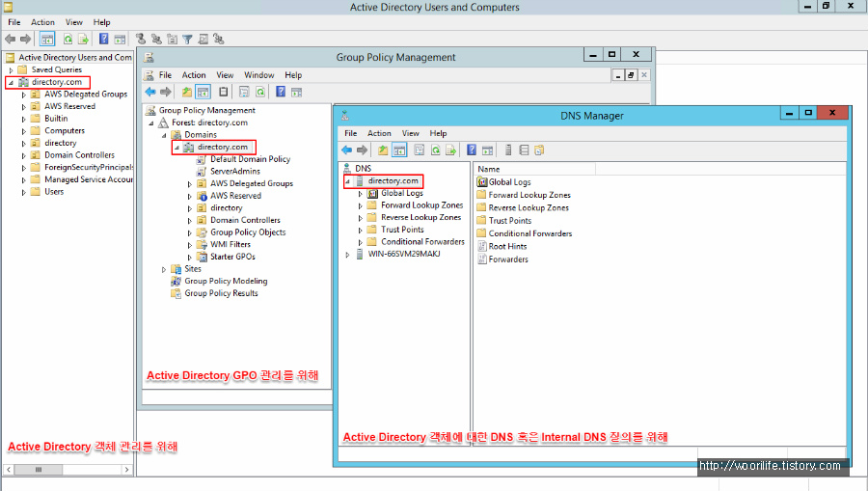The image size is (868, 491).
Task: Expand Conditional Forwarders in DNS tree
Action: coord(361,242)
